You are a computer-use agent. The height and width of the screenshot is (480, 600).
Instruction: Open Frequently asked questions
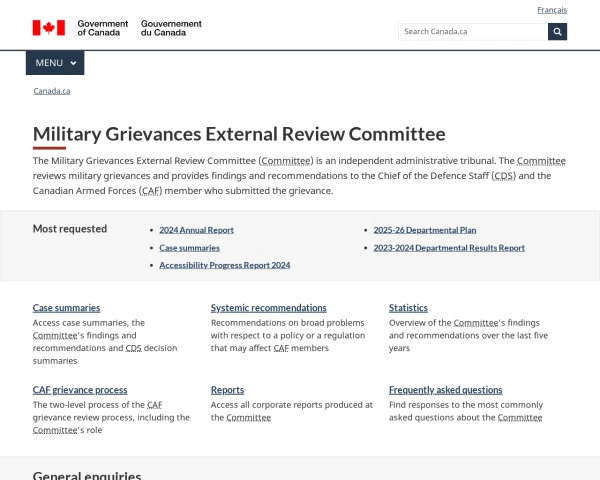pyautogui.click(x=445, y=390)
